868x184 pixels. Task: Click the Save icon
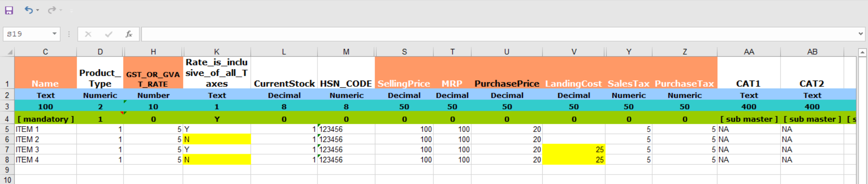coord(9,10)
